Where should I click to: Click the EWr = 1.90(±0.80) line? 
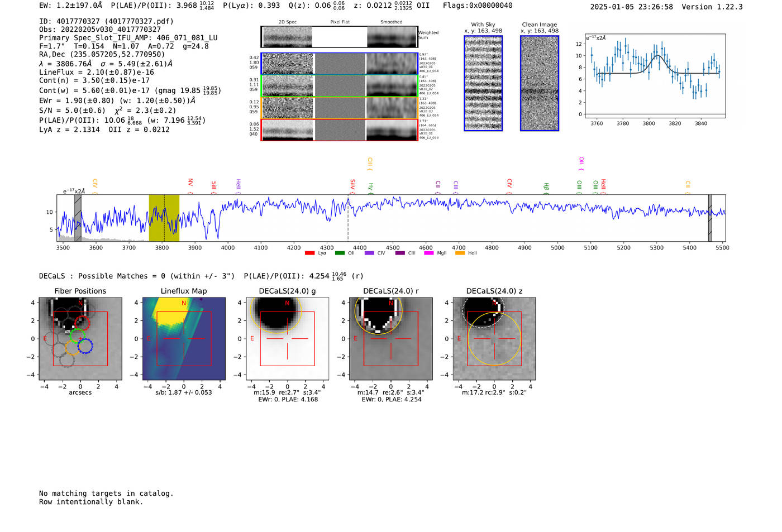point(117,101)
